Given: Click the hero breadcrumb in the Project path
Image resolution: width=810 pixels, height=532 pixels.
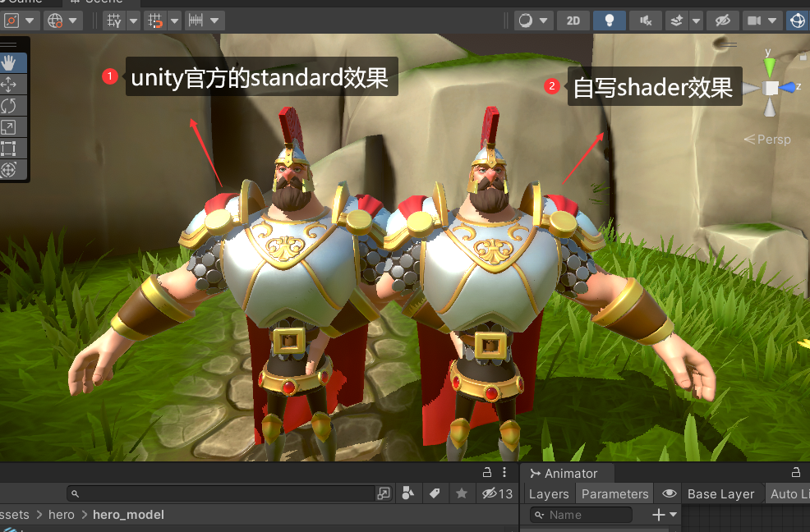Looking at the screenshot, I should [61, 514].
